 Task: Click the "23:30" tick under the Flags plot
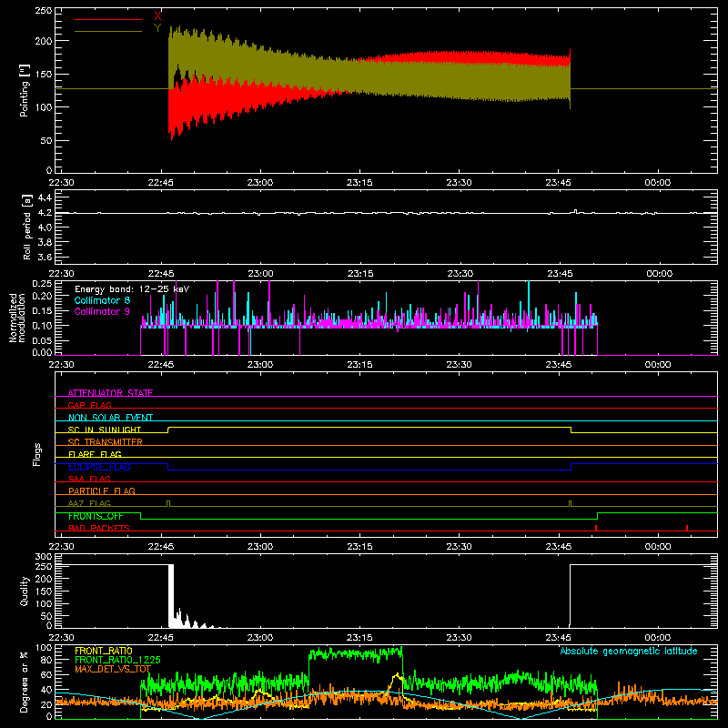click(x=459, y=547)
